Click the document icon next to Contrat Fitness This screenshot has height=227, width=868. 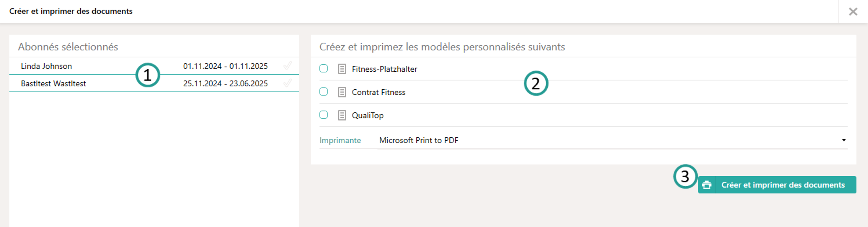click(x=342, y=92)
